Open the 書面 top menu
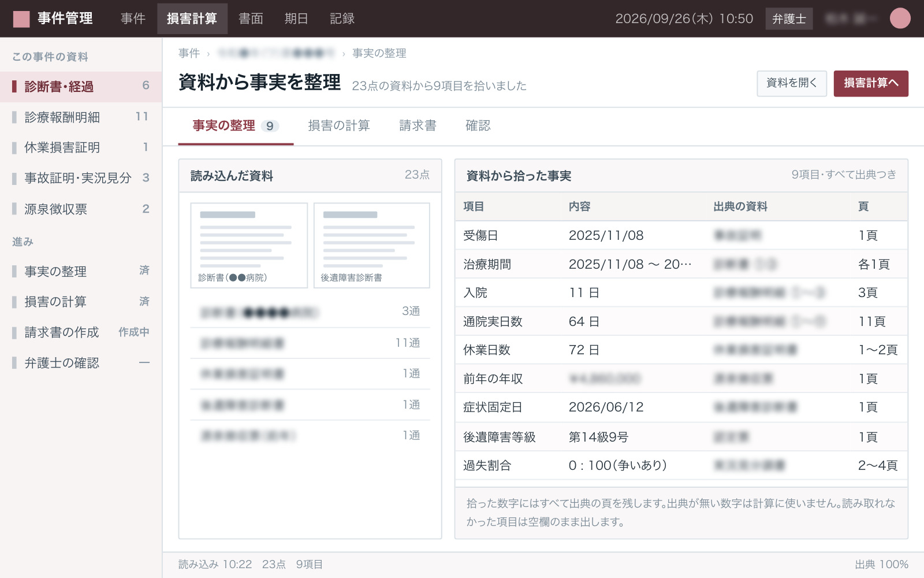924x578 pixels. pyautogui.click(x=251, y=18)
